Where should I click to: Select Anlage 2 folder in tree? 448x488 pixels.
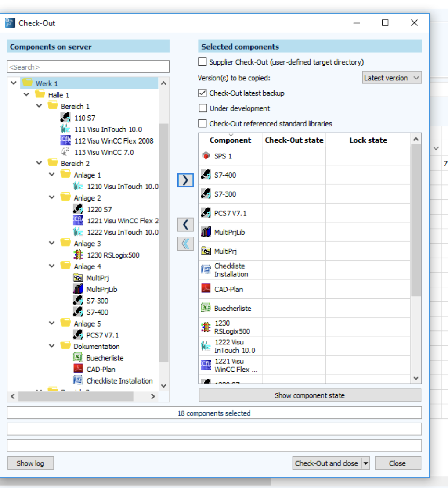(87, 197)
